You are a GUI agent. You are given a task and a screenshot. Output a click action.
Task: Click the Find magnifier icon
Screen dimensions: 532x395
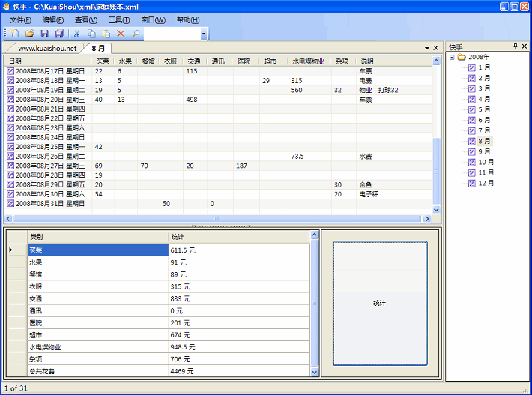coord(136,34)
